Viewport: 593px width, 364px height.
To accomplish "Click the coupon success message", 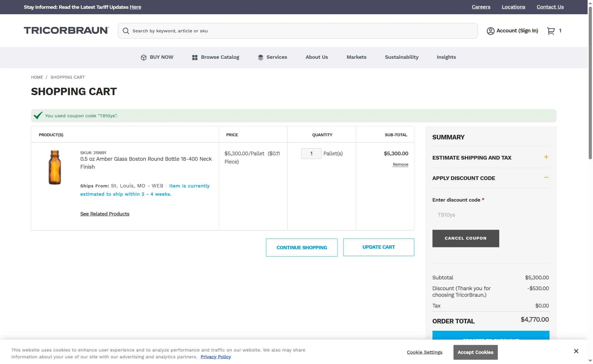I will (81, 116).
